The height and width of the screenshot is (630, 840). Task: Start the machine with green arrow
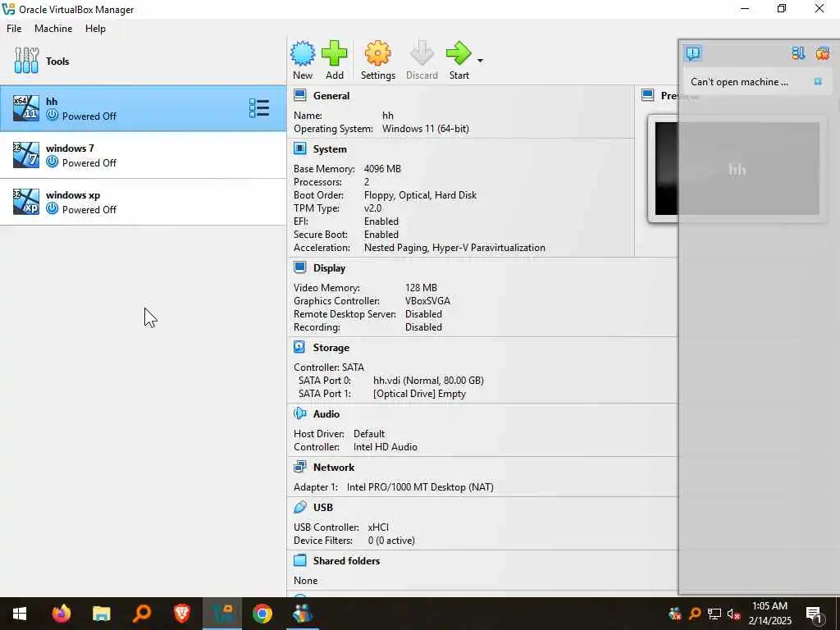click(459, 53)
